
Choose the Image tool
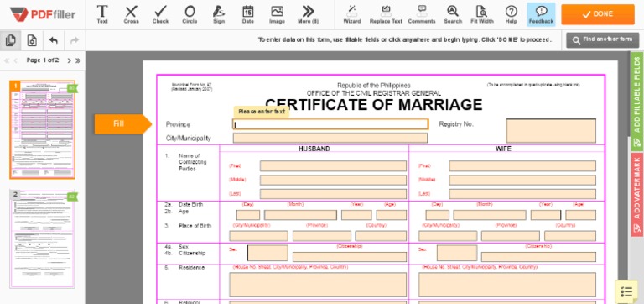[x=277, y=14]
